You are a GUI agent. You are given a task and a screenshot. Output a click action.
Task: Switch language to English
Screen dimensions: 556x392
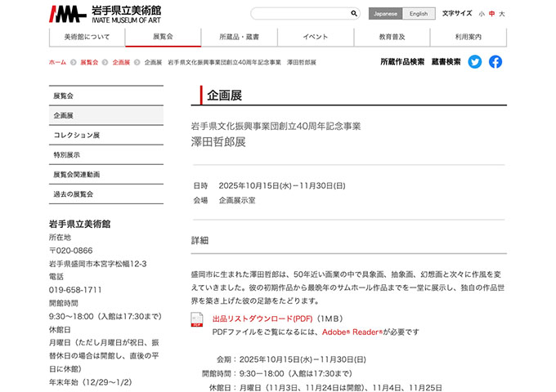(419, 14)
